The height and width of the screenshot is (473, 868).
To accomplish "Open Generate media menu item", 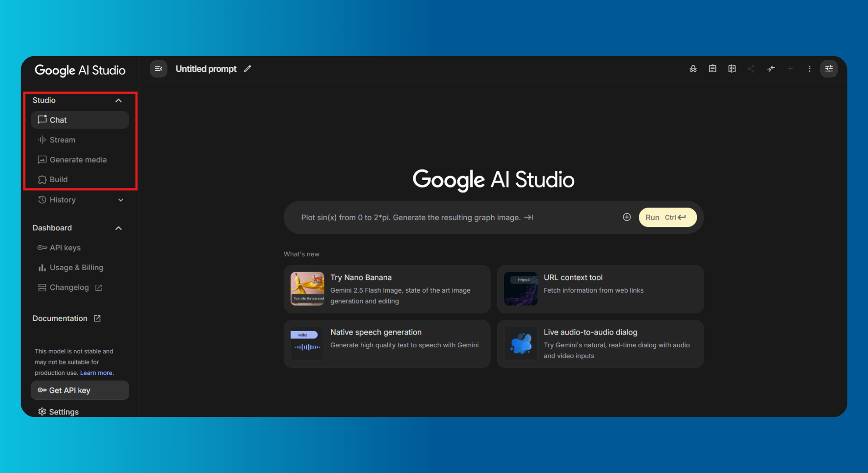I will point(78,160).
